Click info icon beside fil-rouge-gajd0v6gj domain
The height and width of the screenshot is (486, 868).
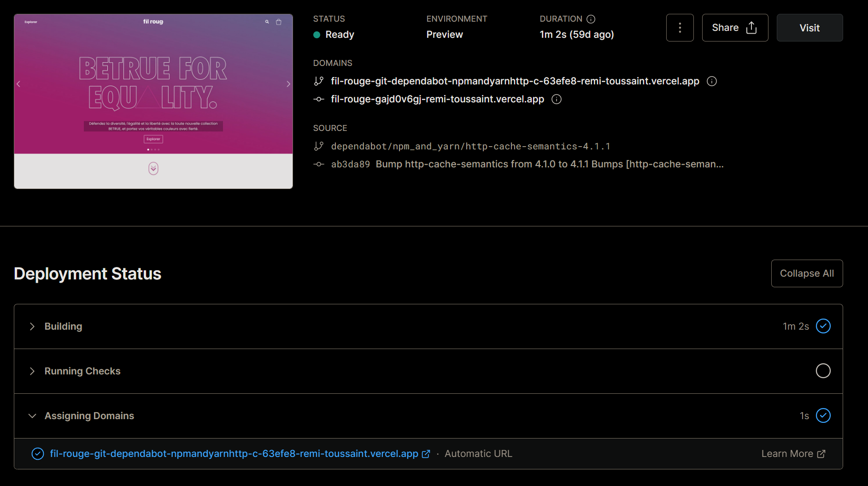click(557, 99)
